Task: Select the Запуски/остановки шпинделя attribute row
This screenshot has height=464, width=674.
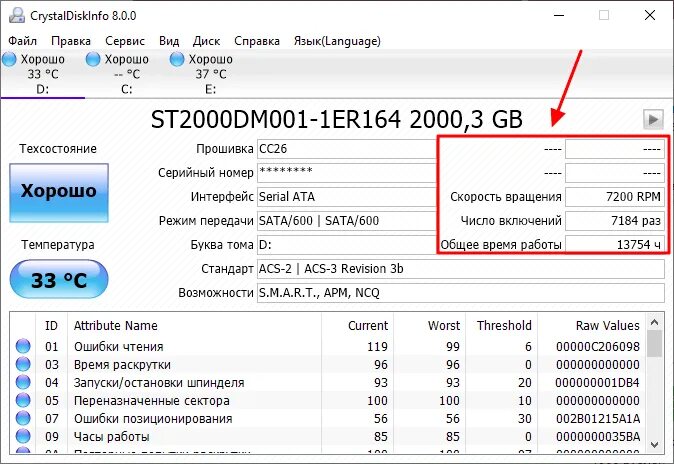Action: [328, 382]
